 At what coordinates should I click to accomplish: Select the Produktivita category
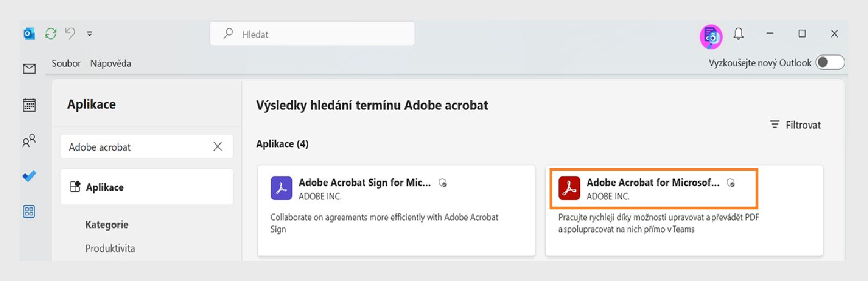coord(110,248)
